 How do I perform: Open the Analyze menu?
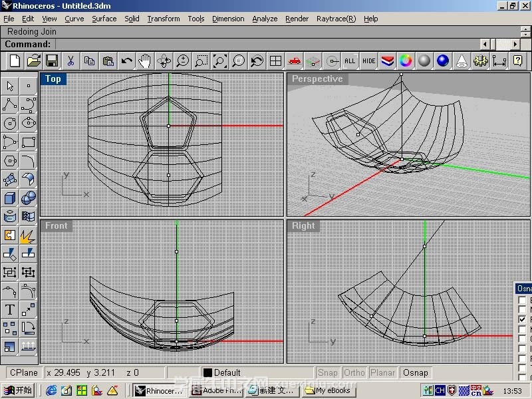265,19
